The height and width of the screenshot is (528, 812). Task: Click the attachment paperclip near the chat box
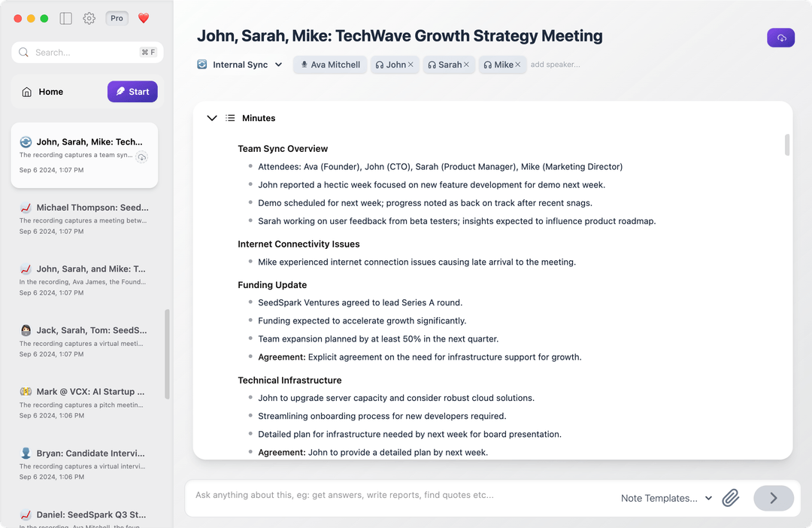point(730,498)
